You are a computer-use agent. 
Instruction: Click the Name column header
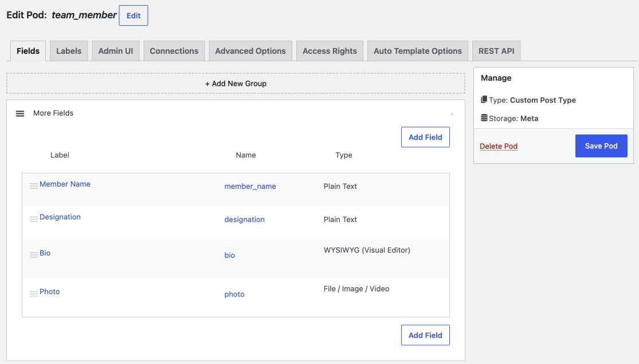[246, 155]
